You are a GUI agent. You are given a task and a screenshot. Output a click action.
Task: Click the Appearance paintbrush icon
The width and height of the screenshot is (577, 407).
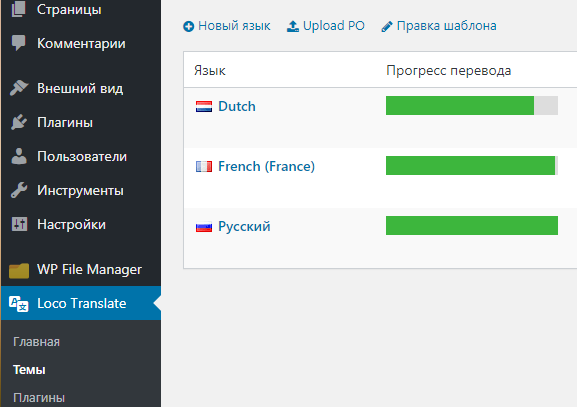click(19, 88)
